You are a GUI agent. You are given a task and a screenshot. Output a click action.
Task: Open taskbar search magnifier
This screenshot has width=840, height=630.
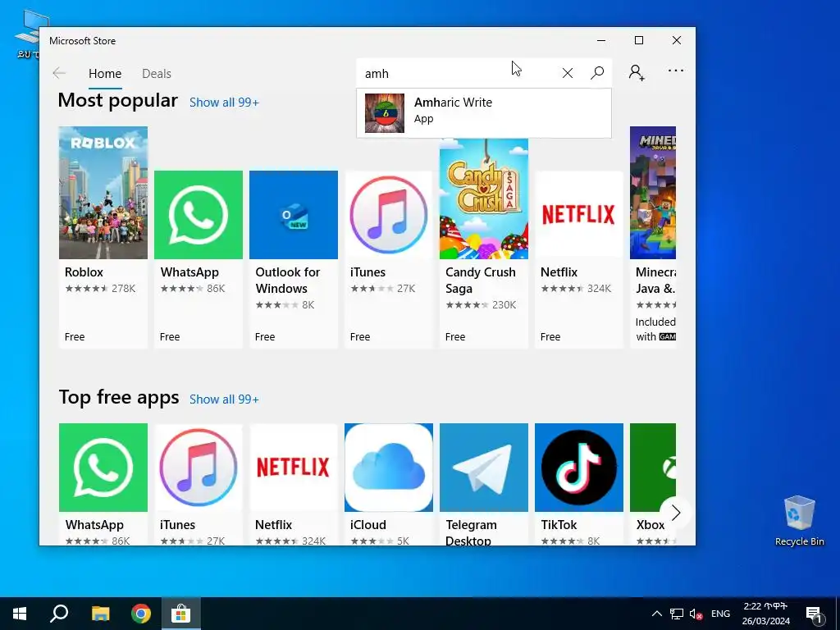(x=59, y=614)
